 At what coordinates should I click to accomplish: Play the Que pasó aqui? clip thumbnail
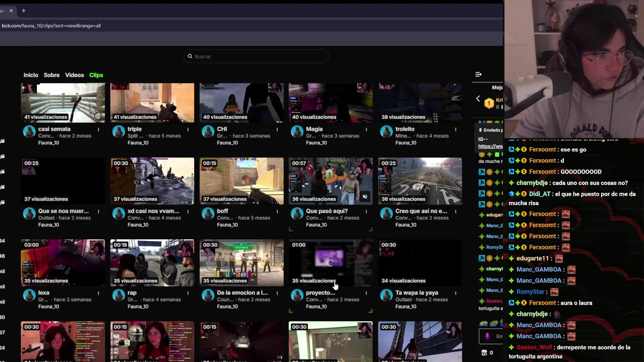[x=331, y=181]
